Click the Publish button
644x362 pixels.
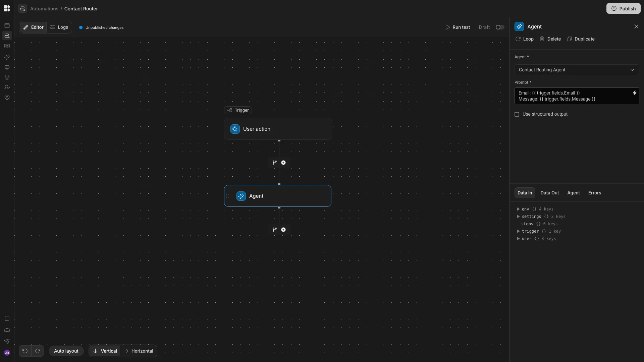(x=623, y=9)
